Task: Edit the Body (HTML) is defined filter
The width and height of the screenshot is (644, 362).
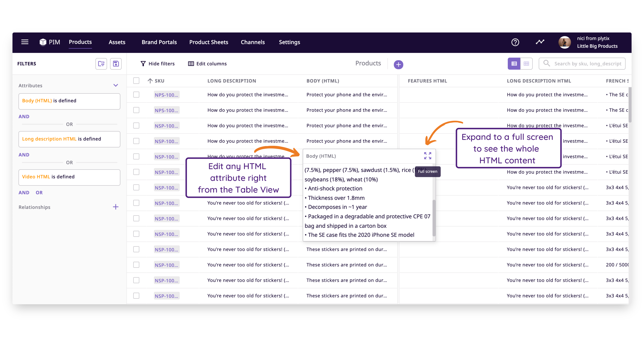Action: [x=69, y=101]
